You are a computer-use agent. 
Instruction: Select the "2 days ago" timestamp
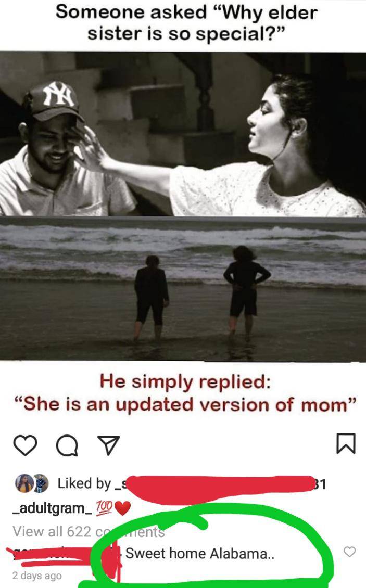pos(37,576)
